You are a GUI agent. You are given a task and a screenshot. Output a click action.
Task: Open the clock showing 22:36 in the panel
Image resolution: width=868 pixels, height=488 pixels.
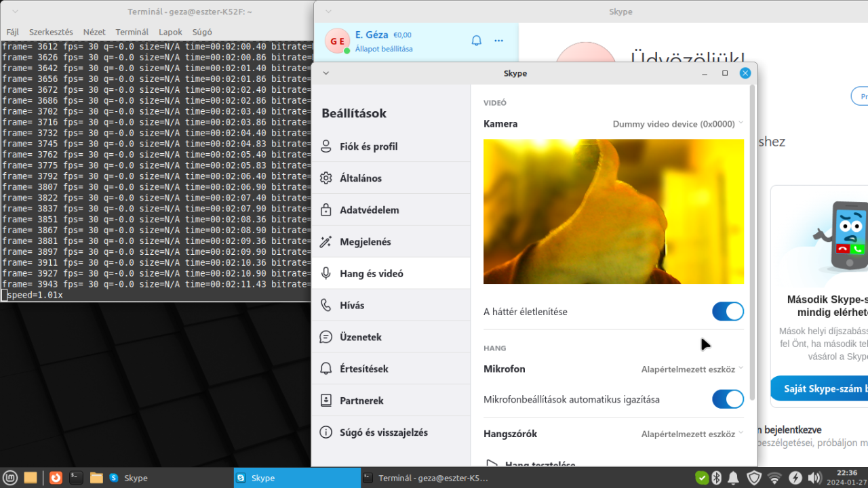click(847, 478)
